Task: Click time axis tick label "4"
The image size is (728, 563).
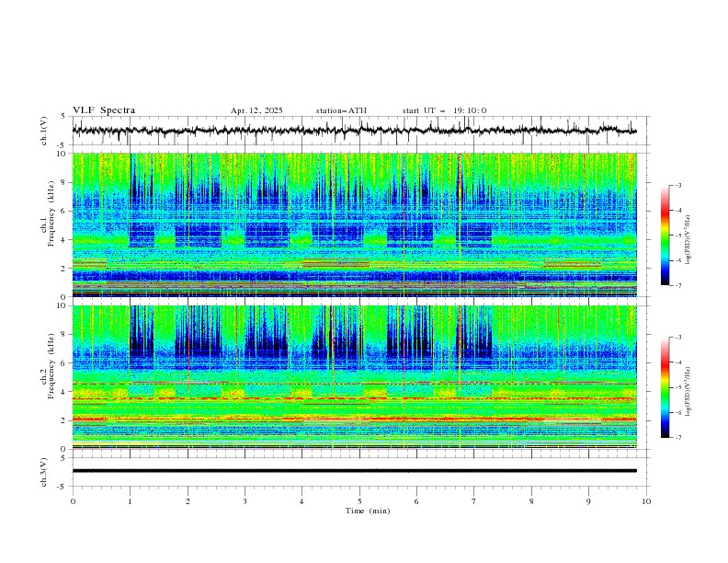Action: [x=301, y=501]
